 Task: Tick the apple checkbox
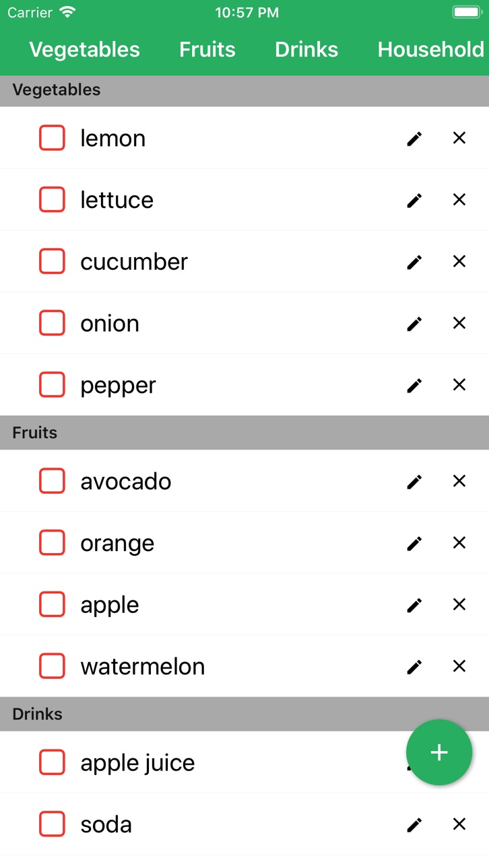(x=52, y=604)
